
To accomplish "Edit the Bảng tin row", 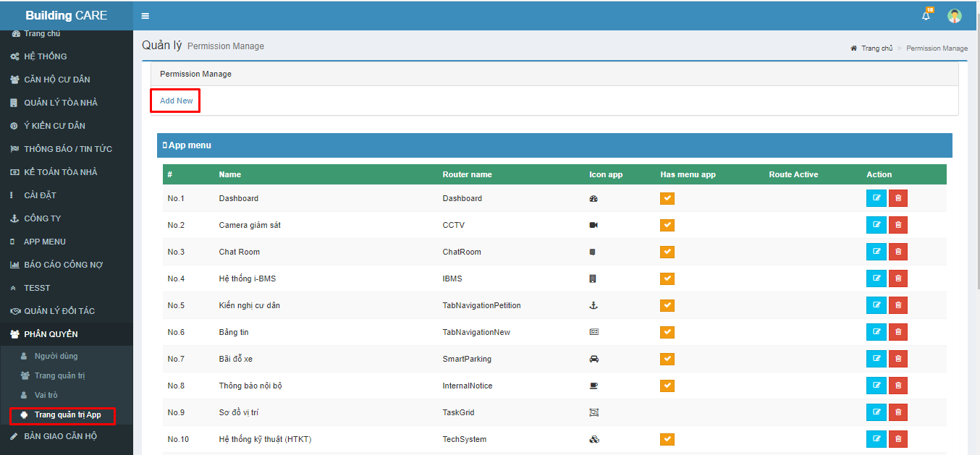I will (876, 332).
